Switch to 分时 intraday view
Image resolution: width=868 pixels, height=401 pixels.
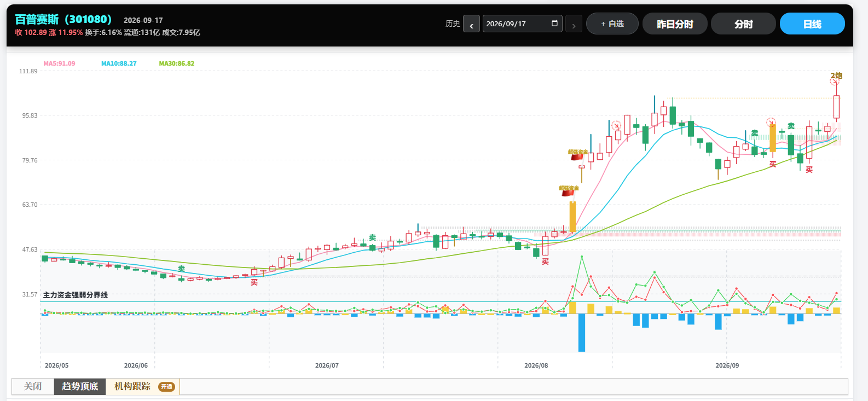pyautogui.click(x=743, y=24)
